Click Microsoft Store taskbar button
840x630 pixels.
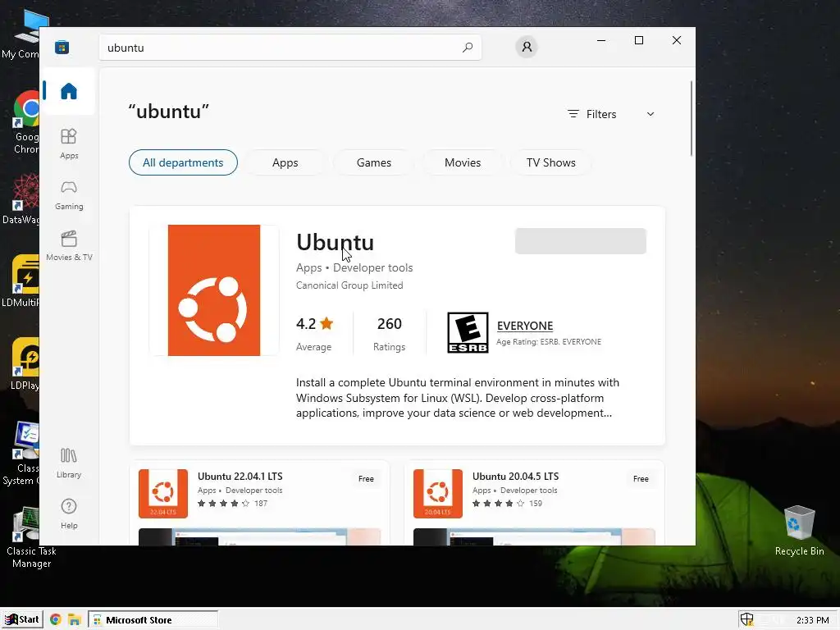(x=153, y=620)
